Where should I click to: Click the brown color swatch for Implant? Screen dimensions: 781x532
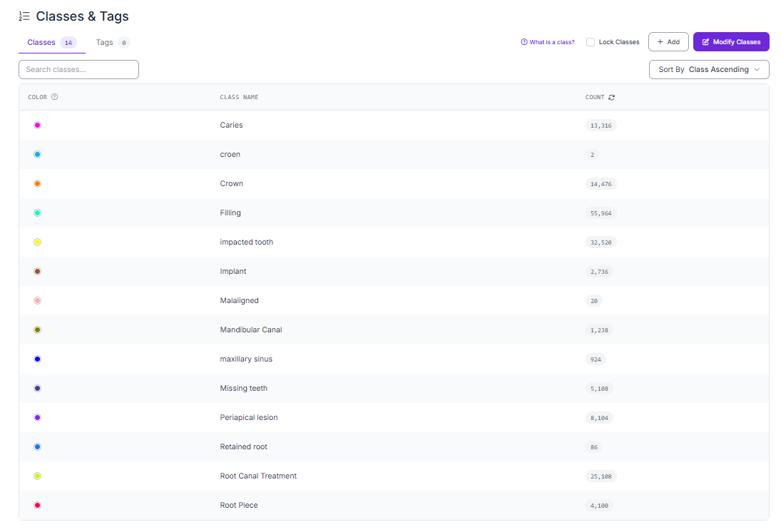37,272
